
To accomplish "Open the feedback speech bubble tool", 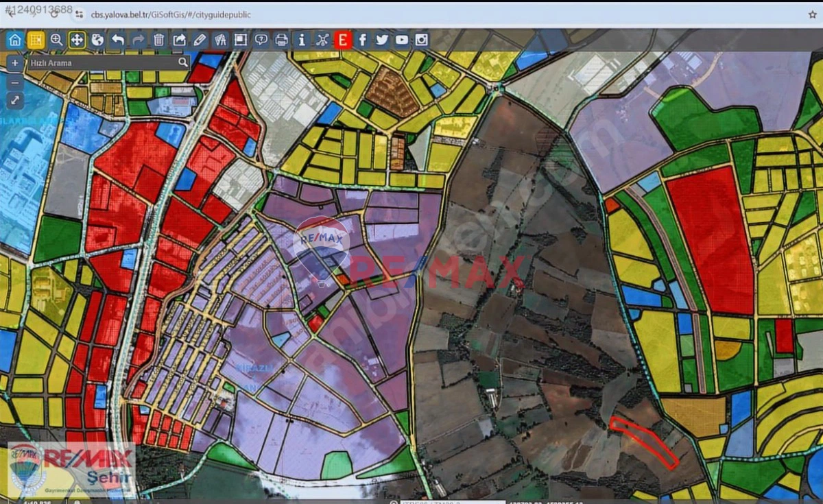I will point(261,40).
